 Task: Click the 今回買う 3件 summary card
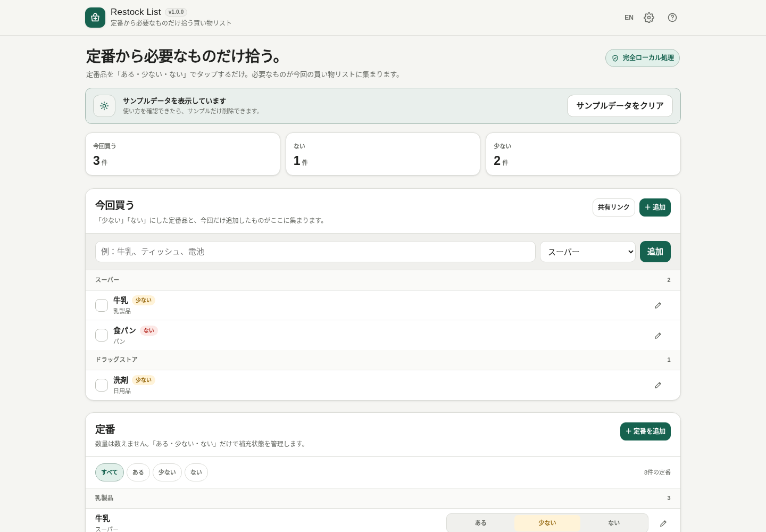(182, 154)
